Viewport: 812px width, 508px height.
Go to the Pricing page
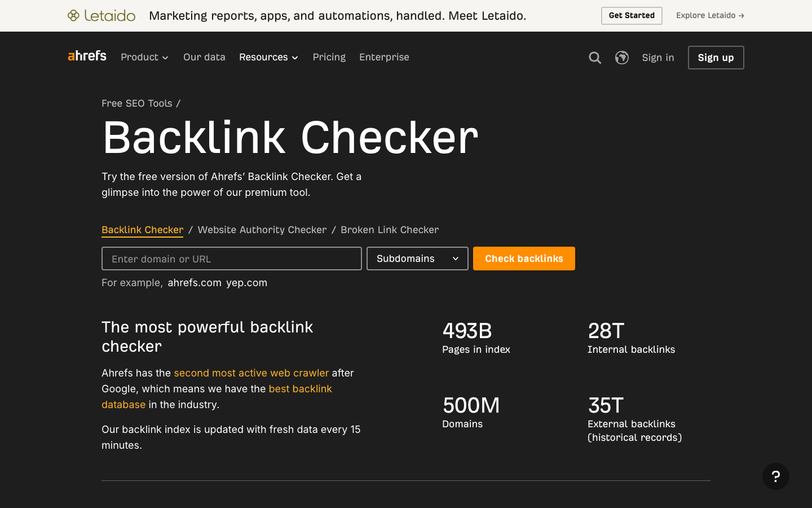pos(329,57)
